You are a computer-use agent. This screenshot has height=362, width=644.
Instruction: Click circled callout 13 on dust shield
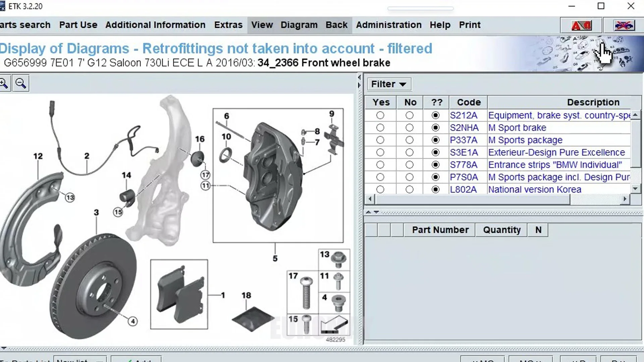70,197
